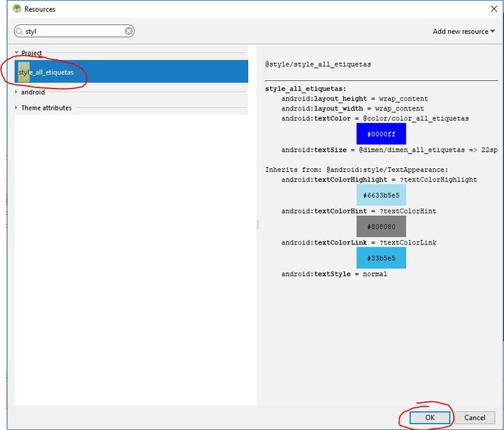Click the splitter handle between panels

pos(258,224)
